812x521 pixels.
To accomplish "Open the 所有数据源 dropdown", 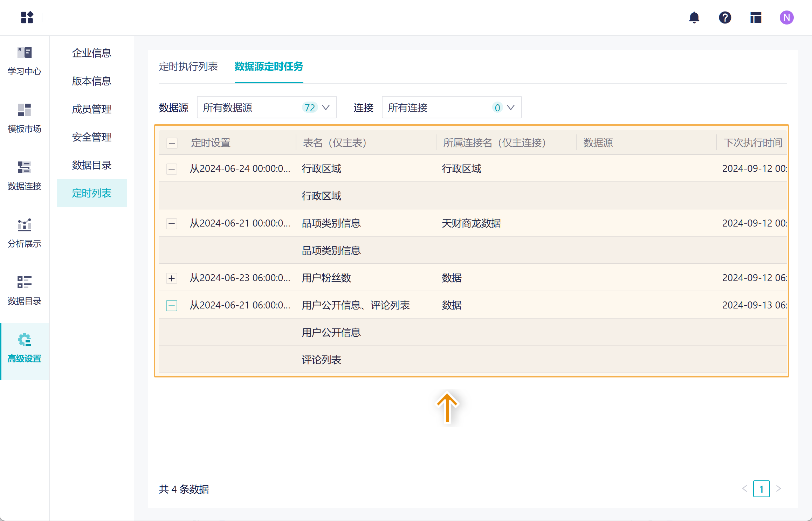I will coord(267,107).
